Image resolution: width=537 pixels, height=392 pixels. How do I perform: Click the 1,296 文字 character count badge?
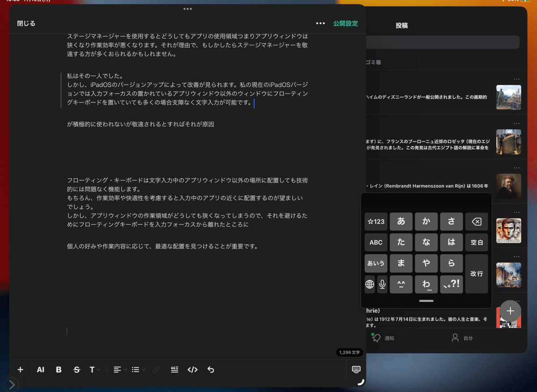click(x=349, y=353)
